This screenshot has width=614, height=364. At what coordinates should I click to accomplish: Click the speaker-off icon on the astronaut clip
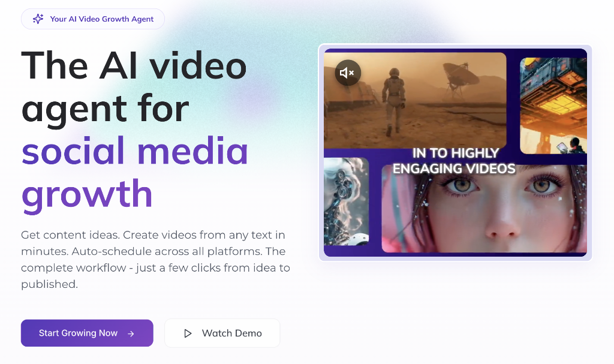(347, 73)
